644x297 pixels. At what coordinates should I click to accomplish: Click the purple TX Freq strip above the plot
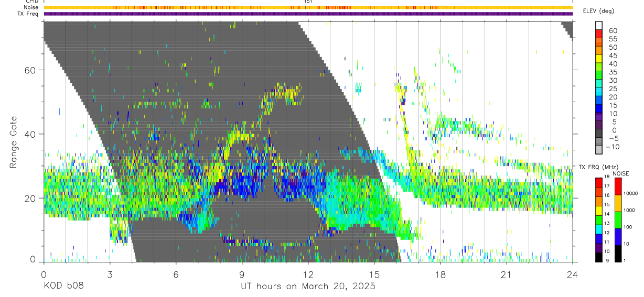pos(308,14)
